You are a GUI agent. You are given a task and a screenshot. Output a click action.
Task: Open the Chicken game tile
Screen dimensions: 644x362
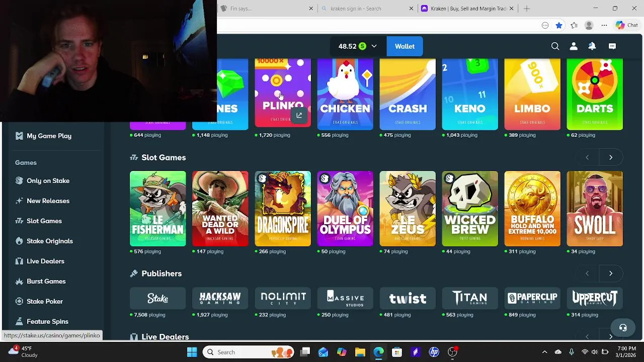[345, 94]
